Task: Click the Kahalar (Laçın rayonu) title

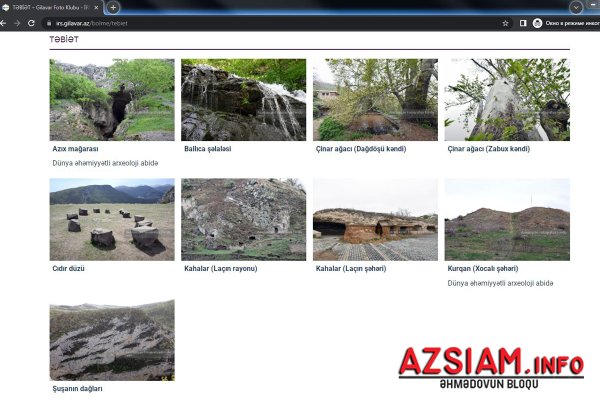Action: pos(220,269)
